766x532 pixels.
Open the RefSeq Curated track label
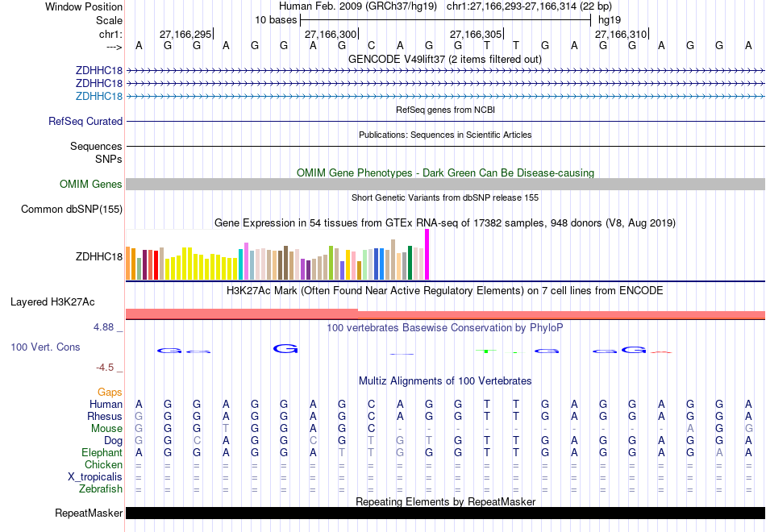(85, 121)
